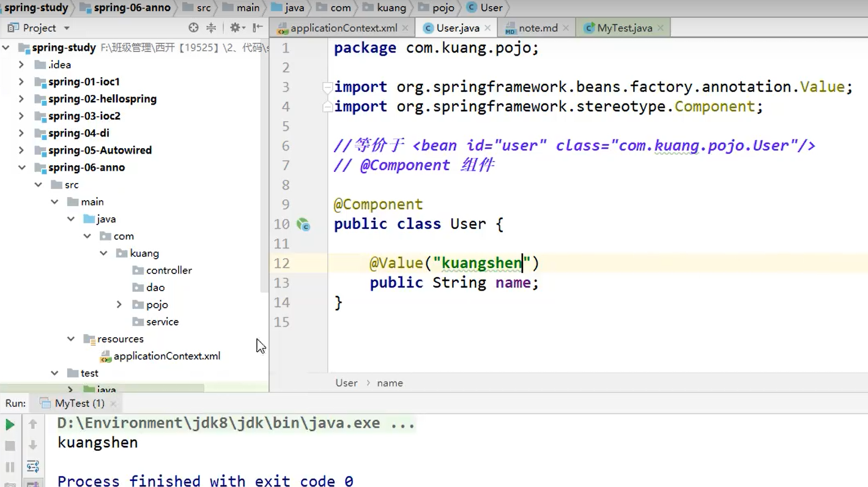Click the applicationContext.xml file icon in tree
This screenshot has height=487, width=868.
[x=105, y=356]
